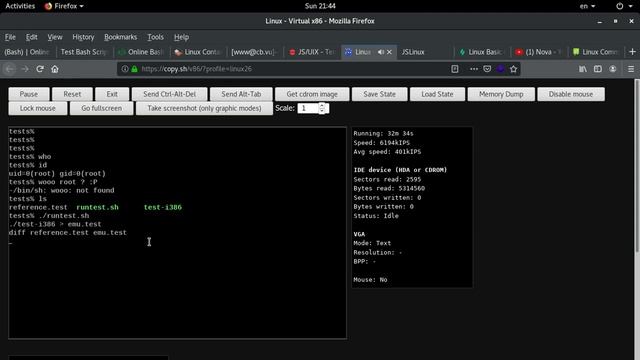This screenshot has width=640, height=360.
Task: Click the Lock mouse button
Action: pyautogui.click(x=38, y=109)
